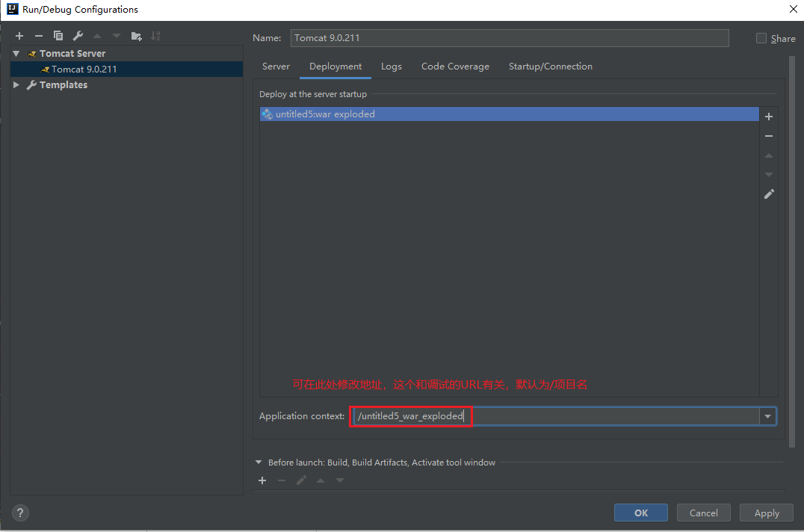
Task: Open the Application context dropdown
Action: point(767,416)
